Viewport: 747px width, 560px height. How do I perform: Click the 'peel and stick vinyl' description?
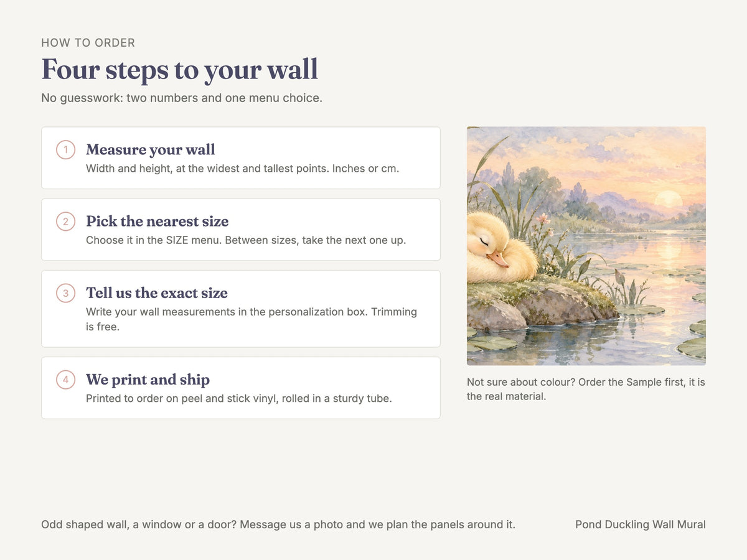point(239,398)
